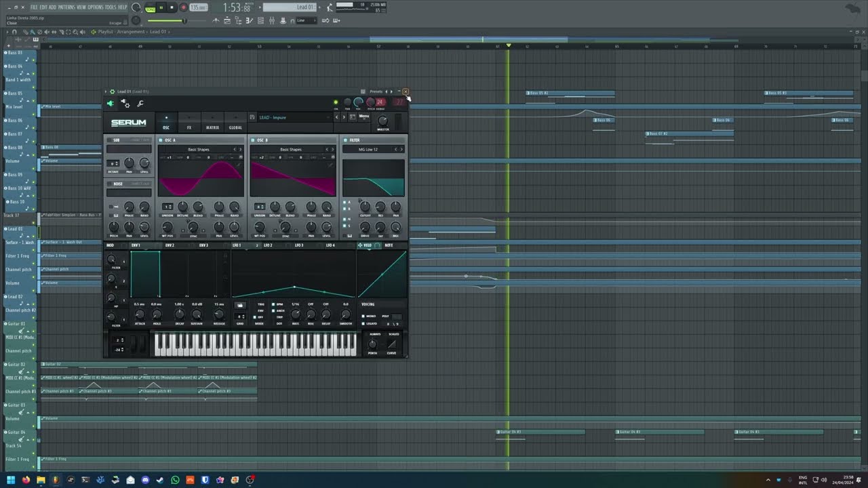Open OSC B Basic Shapes wavetable menu
This screenshot has height=488, width=868.
pyautogui.click(x=291, y=149)
